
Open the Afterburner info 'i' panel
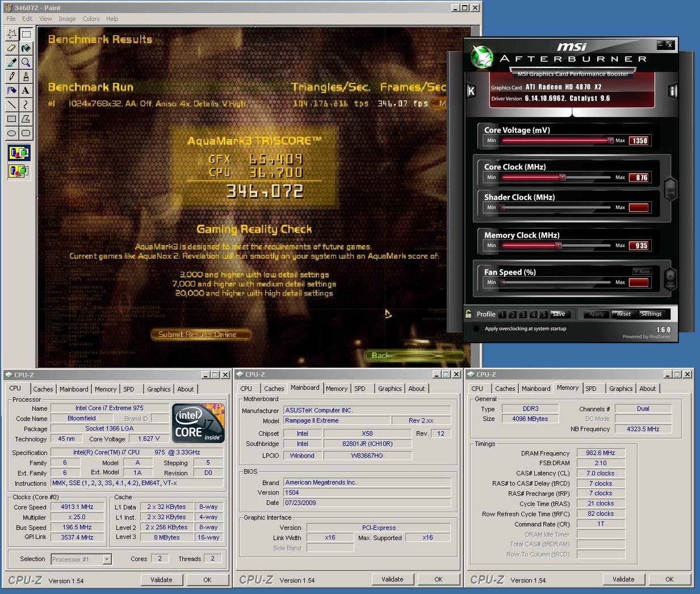click(673, 91)
